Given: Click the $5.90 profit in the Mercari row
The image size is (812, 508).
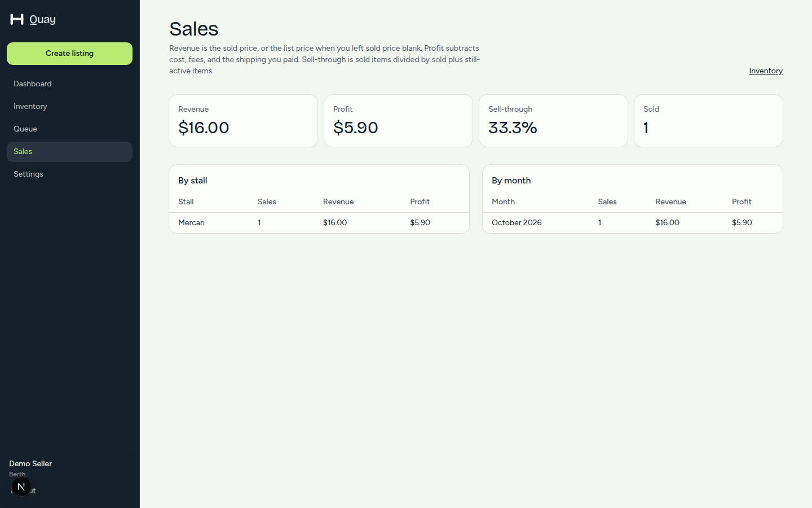Looking at the screenshot, I should click(420, 222).
